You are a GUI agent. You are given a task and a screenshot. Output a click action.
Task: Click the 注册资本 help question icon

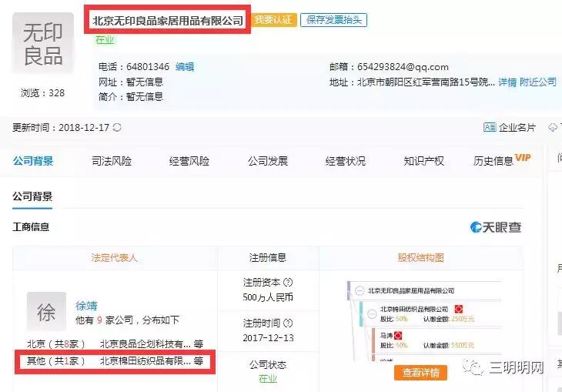[x=288, y=282]
